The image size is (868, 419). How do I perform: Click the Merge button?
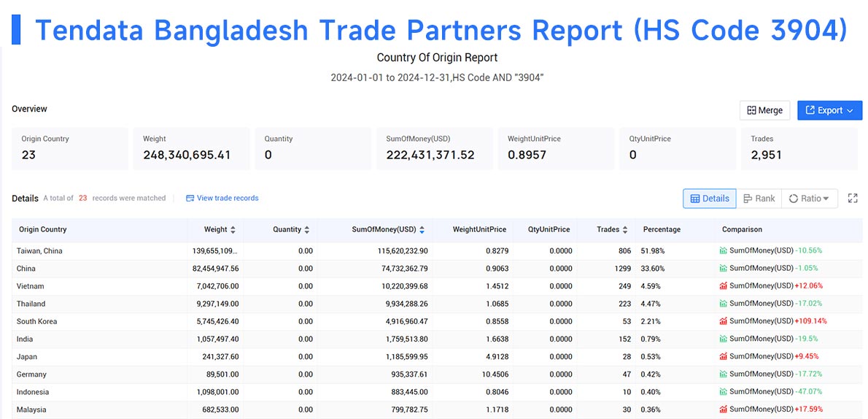pyautogui.click(x=764, y=110)
